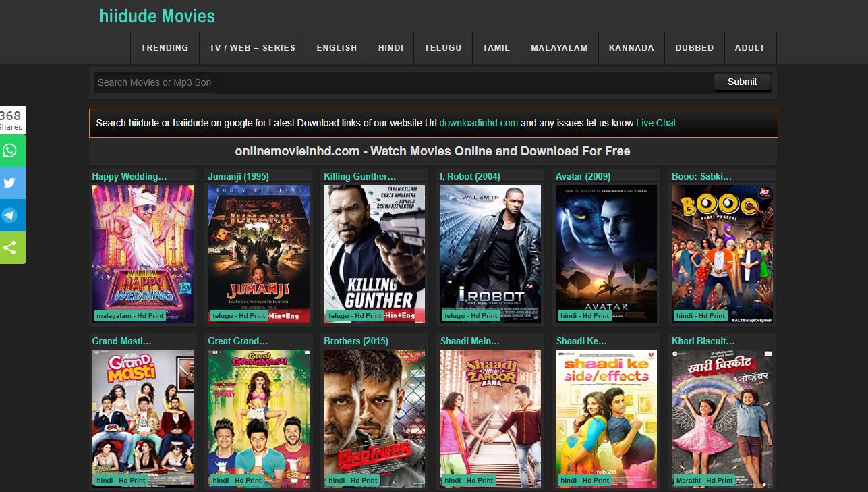
Task: Click Jumanji's telugu - Hd Print tag
Action: pos(239,315)
